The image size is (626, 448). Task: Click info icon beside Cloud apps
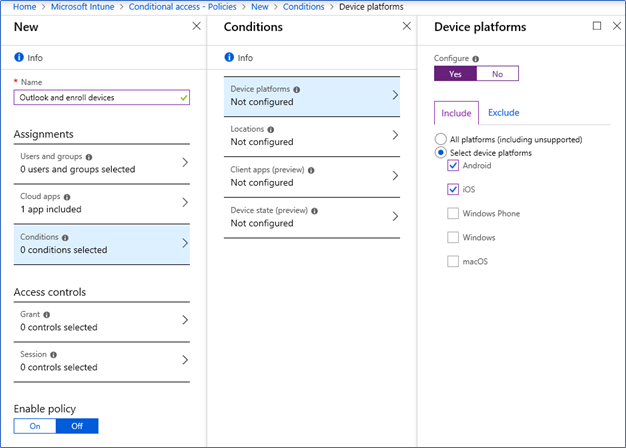click(x=67, y=197)
